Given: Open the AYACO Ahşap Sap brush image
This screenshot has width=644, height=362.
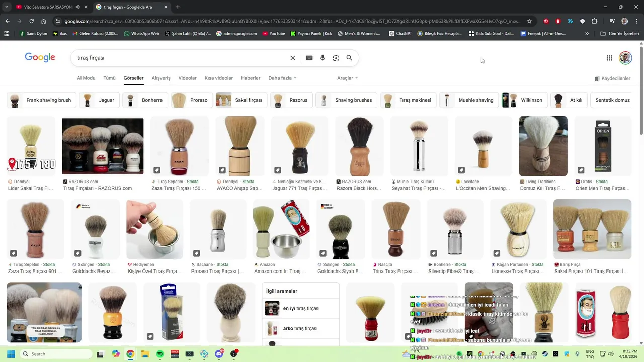Looking at the screenshot, I should 239,146.
